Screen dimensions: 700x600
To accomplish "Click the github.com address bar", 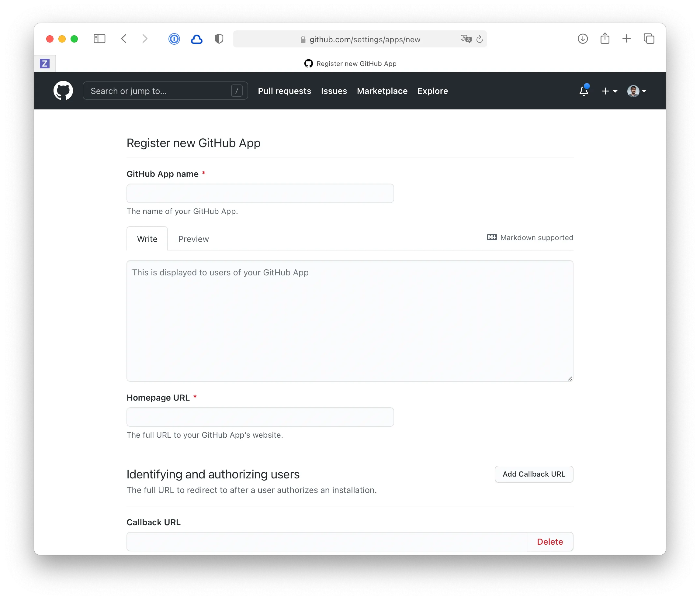I will [360, 39].
